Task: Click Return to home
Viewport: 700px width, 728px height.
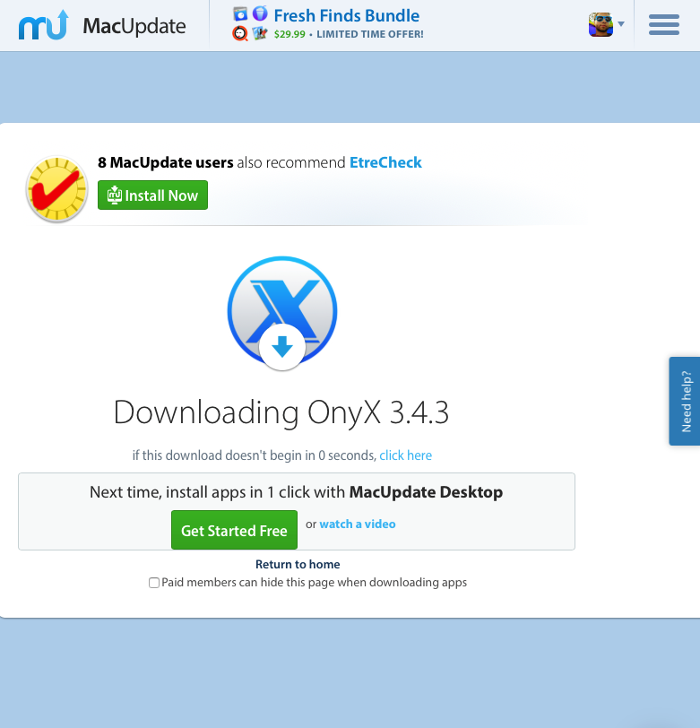Action: click(x=298, y=564)
